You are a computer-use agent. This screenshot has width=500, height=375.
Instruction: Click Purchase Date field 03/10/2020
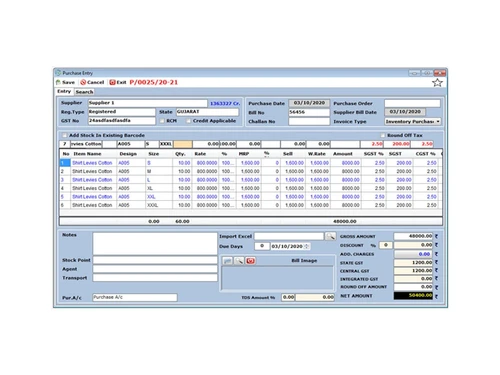pyautogui.click(x=309, y=103)
